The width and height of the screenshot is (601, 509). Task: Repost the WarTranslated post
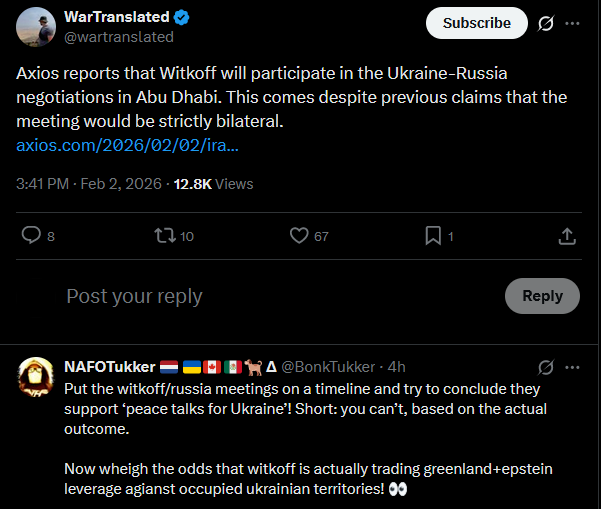click(x=163, y=236)
